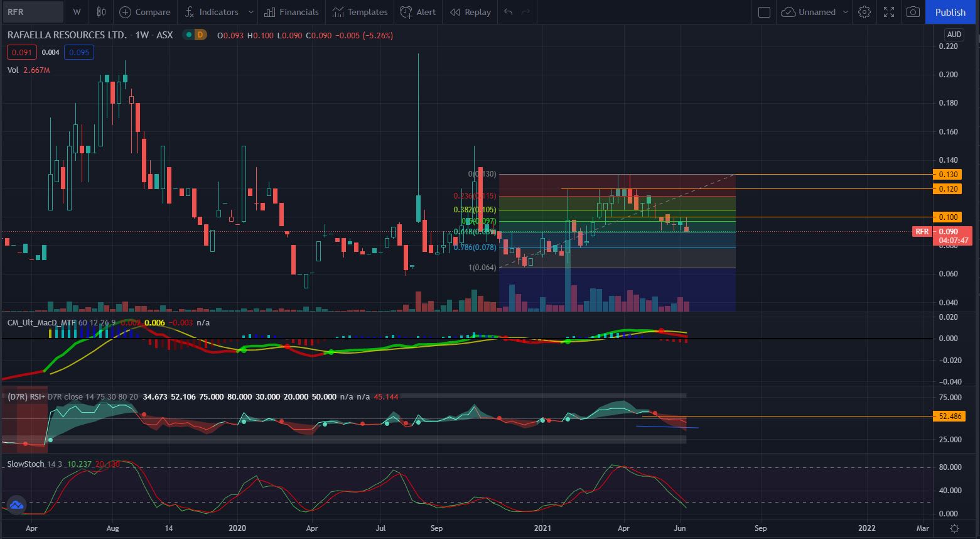Toggle the market status D indicator
The height and width of the screenshot is (539, 980).
(x=200, y=35)
